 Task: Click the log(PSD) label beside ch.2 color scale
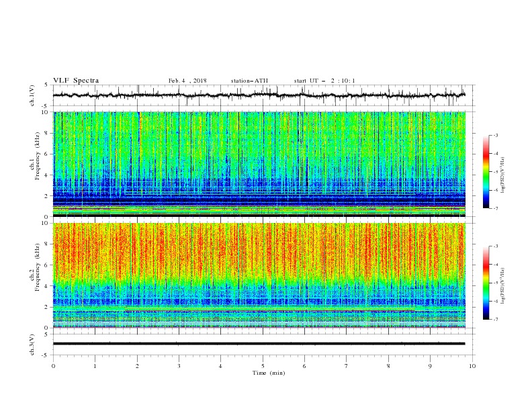pyautogui.click(x=503, y=285)
